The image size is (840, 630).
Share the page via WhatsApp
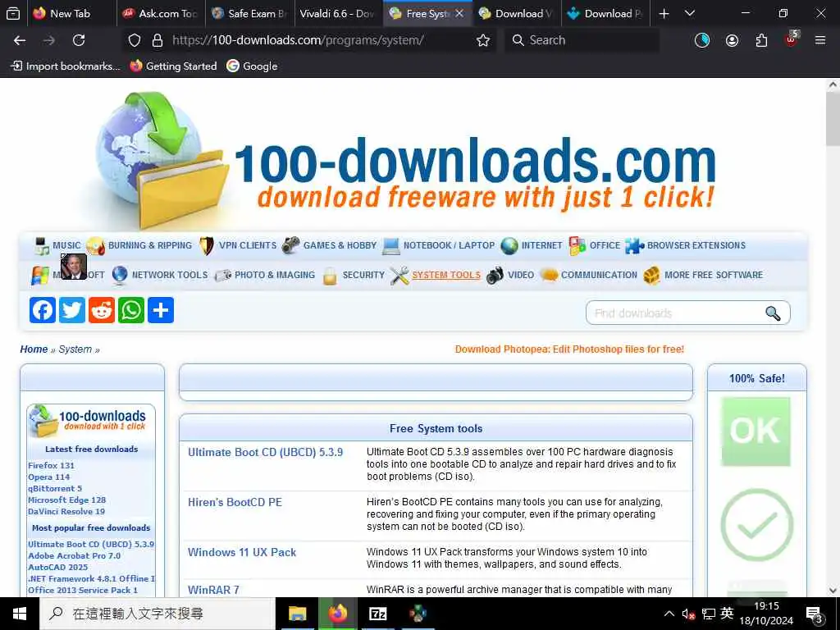click(130, 310)
